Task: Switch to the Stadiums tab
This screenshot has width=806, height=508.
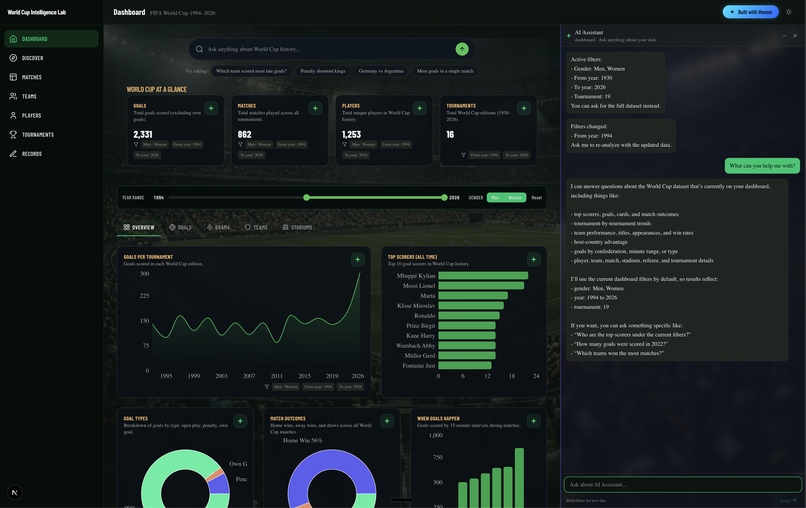Action: tap(298, 227)
